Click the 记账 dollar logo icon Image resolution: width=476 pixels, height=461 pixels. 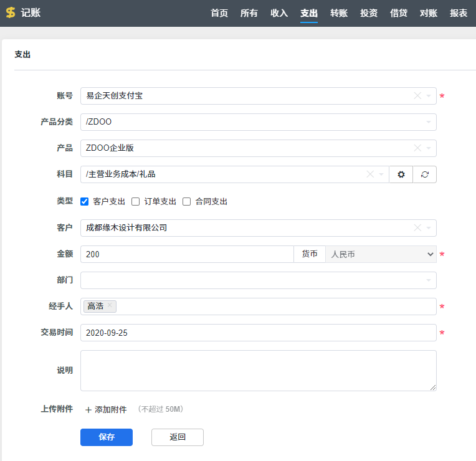[11, 13]
